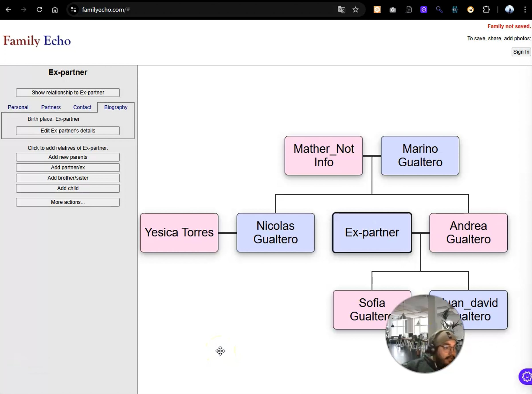The height and width of the screenshot is (394, 532).
Task: Open the Partners tab
Action: tap(51, 107)
